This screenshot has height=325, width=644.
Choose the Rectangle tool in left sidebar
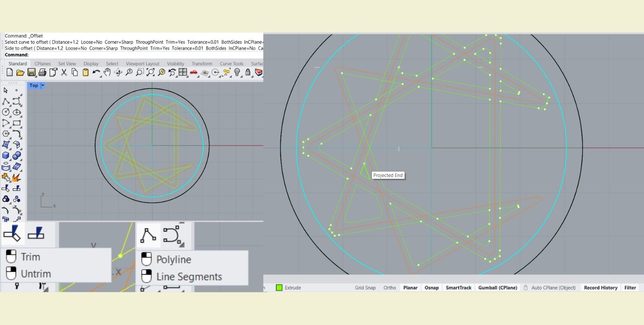[x=16, y=123]
